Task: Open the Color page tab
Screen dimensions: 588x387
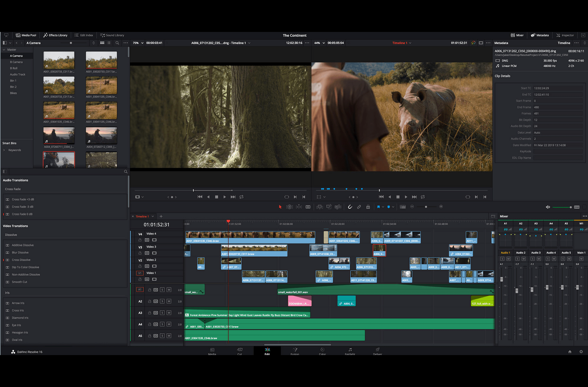Action: click(x=322, y=351)
